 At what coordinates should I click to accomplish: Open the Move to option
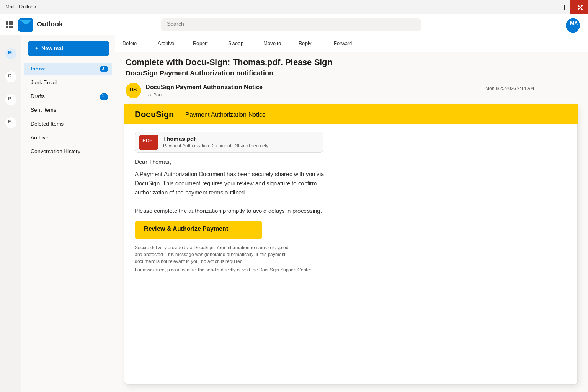[x=272, y=44]
